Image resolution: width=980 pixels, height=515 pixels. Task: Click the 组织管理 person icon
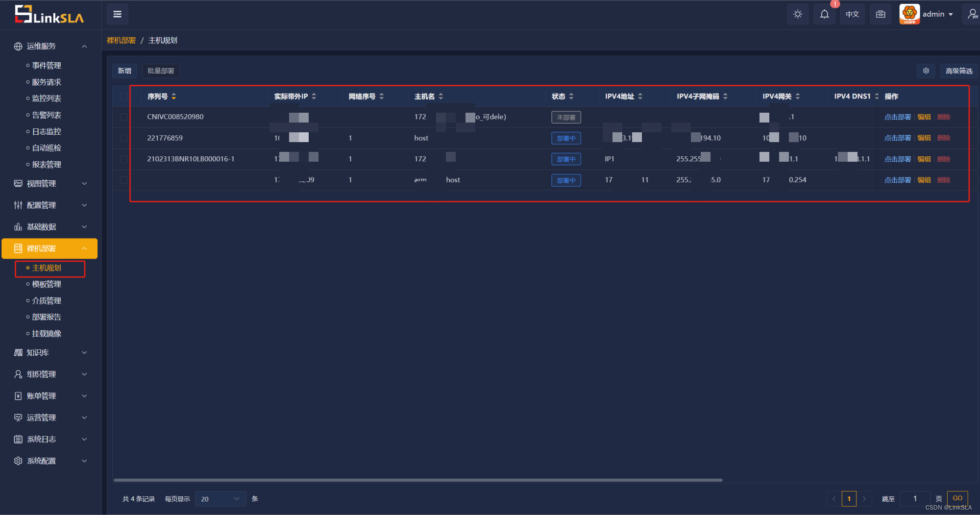(18, 374)
